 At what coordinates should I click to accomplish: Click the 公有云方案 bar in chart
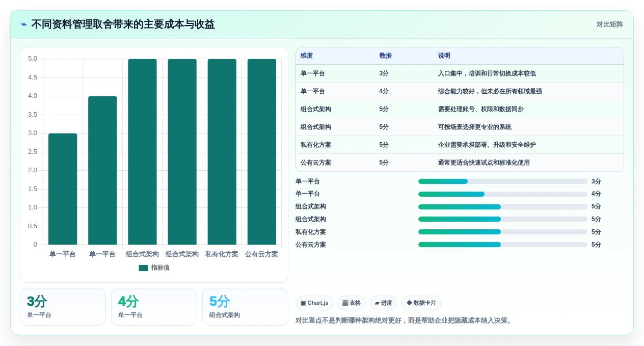[261, 152]
